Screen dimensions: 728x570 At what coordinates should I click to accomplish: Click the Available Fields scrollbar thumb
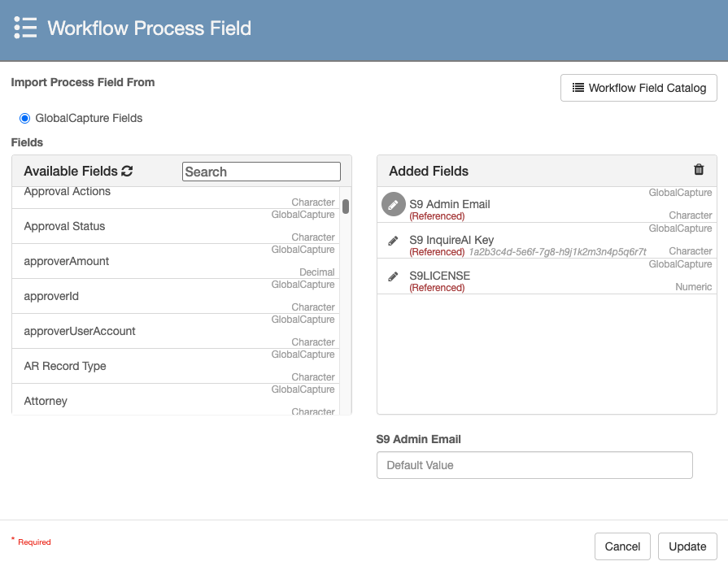[346, 207]
